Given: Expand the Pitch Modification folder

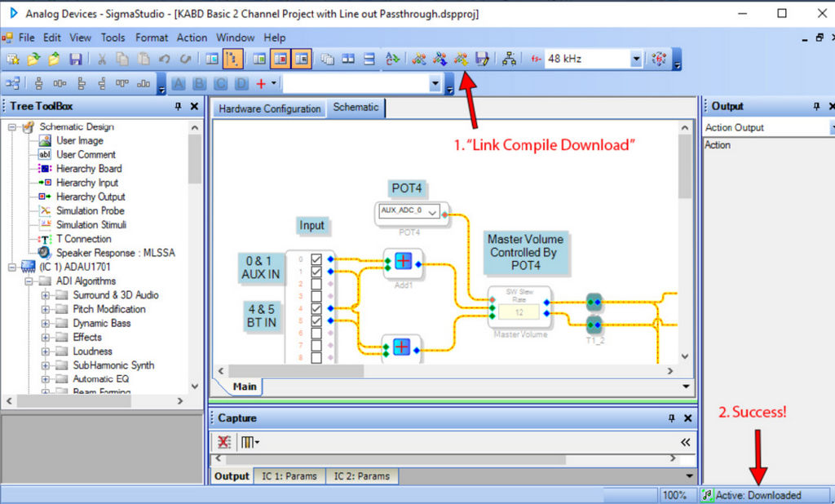Looking at the screenshot, I should tap(46, 309).
